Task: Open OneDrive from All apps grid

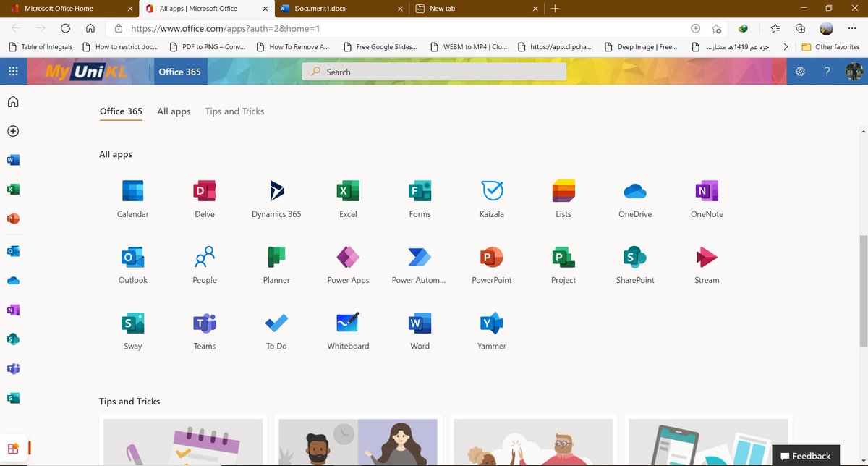Action: coord(635,198)
